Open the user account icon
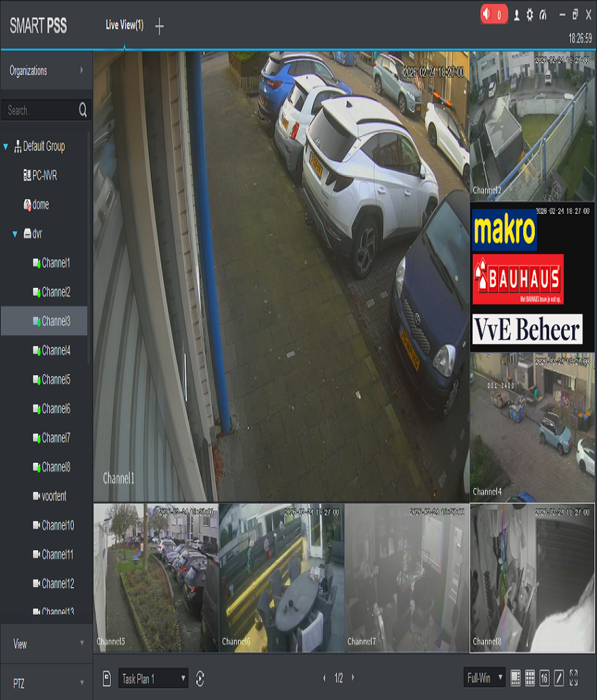Screen dimensions: 597x700 516,14
